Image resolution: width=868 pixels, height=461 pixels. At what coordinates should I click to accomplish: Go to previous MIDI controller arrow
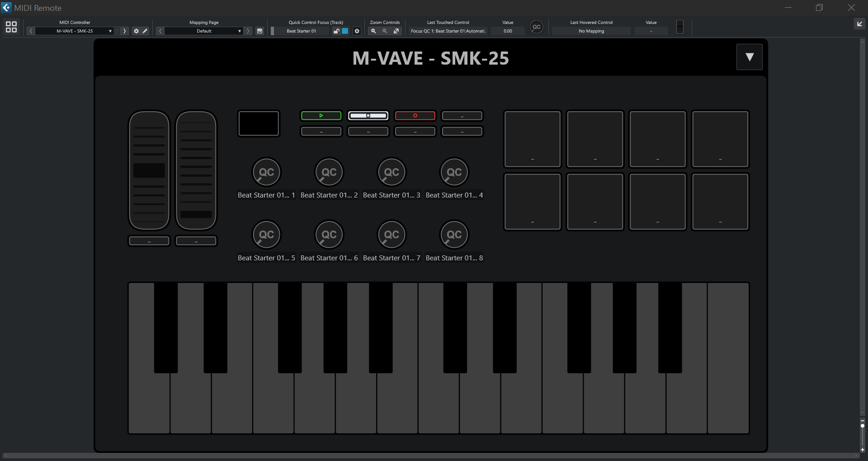(x=31, y=31)
